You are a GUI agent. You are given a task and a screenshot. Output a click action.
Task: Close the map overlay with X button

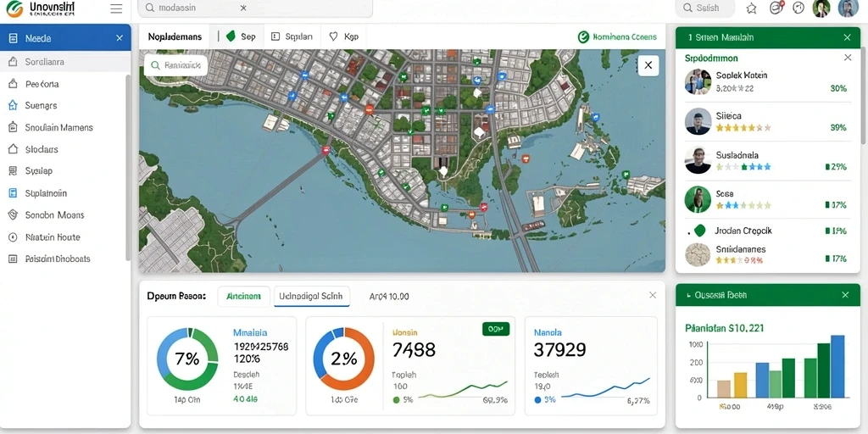[x=648, y=65]
